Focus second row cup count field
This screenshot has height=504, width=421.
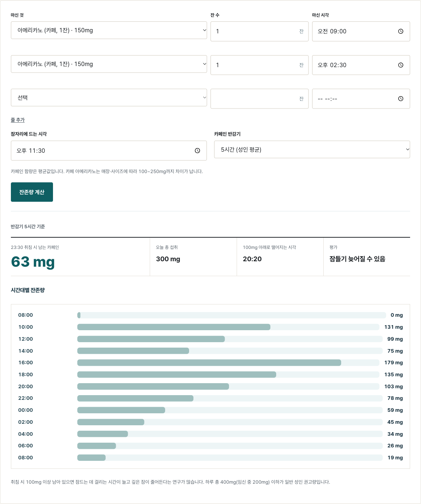259,65
